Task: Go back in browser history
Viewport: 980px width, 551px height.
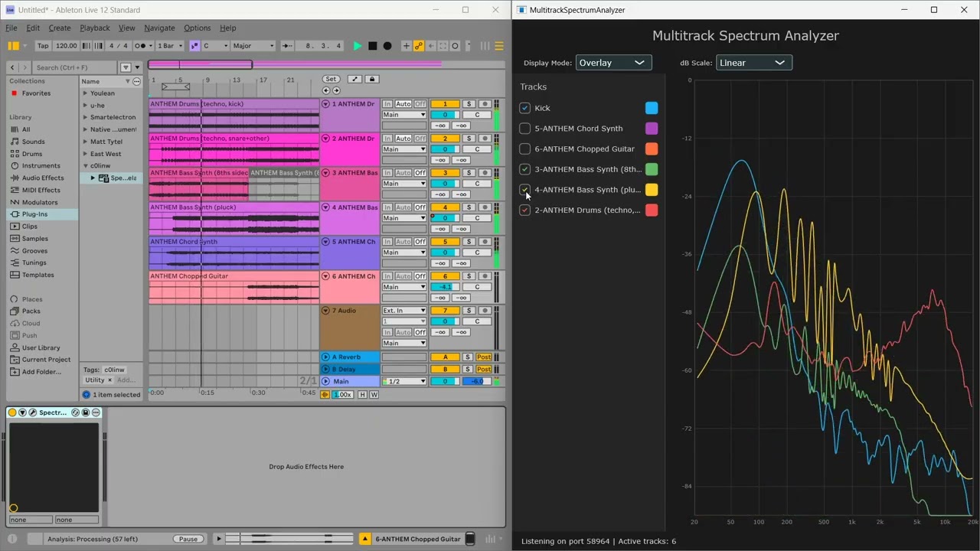Action: (13, 67)
